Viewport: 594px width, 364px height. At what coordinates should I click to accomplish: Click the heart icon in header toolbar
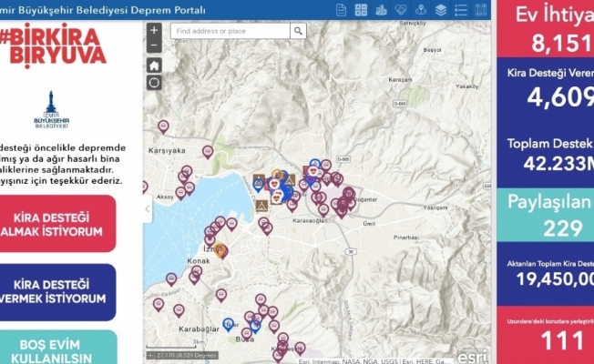pos(401,10)
